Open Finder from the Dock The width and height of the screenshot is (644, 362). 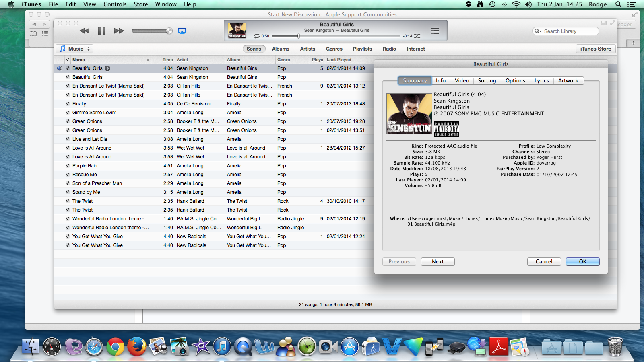tap(30, 346)
